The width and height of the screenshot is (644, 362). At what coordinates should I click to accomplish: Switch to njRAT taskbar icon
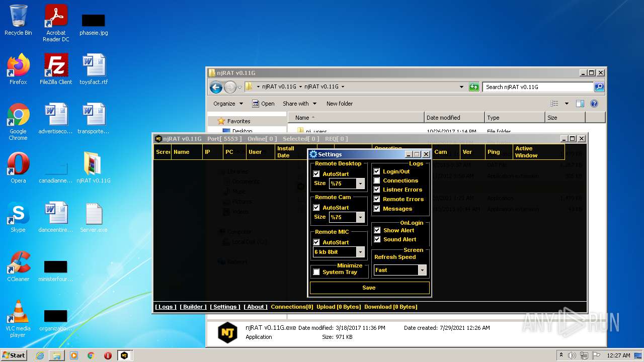coord(124,355)
